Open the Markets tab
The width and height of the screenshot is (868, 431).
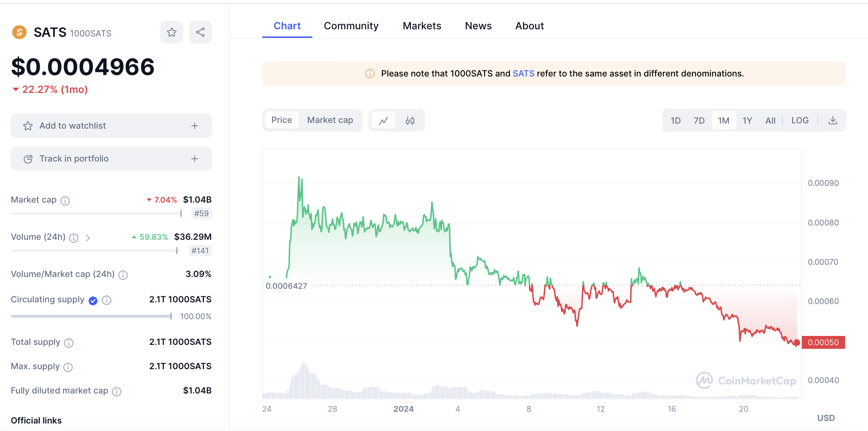[x=422, y=26]
